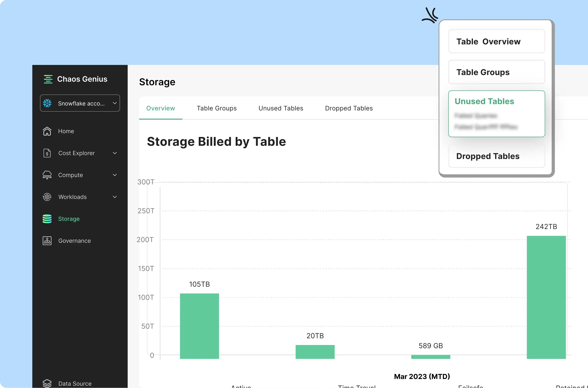The height and width of the screenshot is (388, 588).
Task: Click the 105TB value label
Action: [199, 284]
